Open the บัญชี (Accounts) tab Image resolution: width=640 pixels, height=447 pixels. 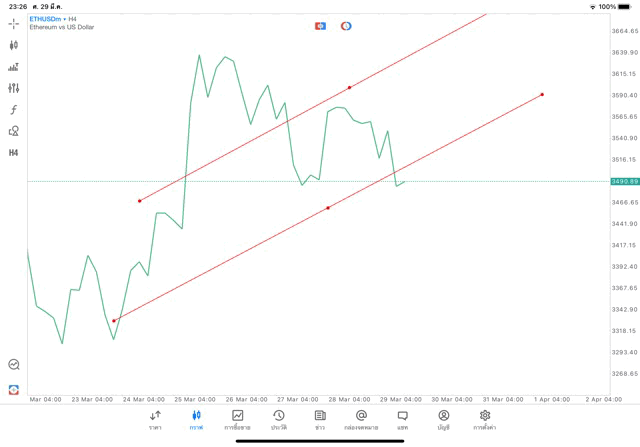click(x=443, y=420)
